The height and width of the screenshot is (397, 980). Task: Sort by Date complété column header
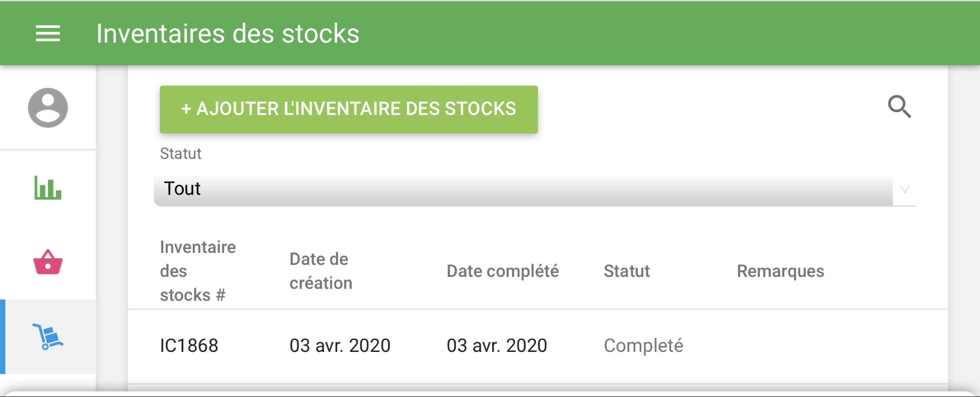(503, 271)
